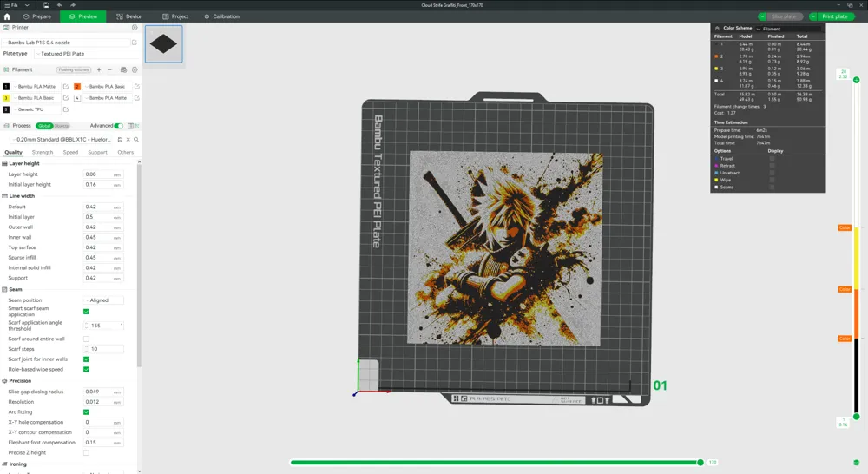Open the Device tab
868x474 pixels.
click(129, 16)
